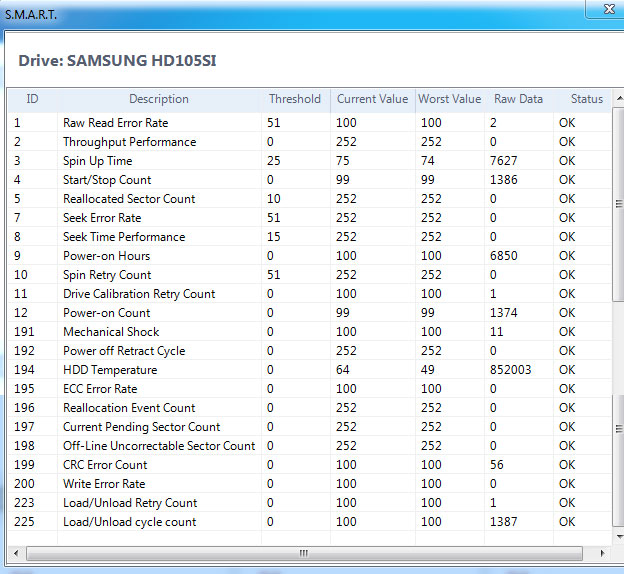Select the Throughput Performance row
This screenshot has height=574, width=624.
[309, 142]
